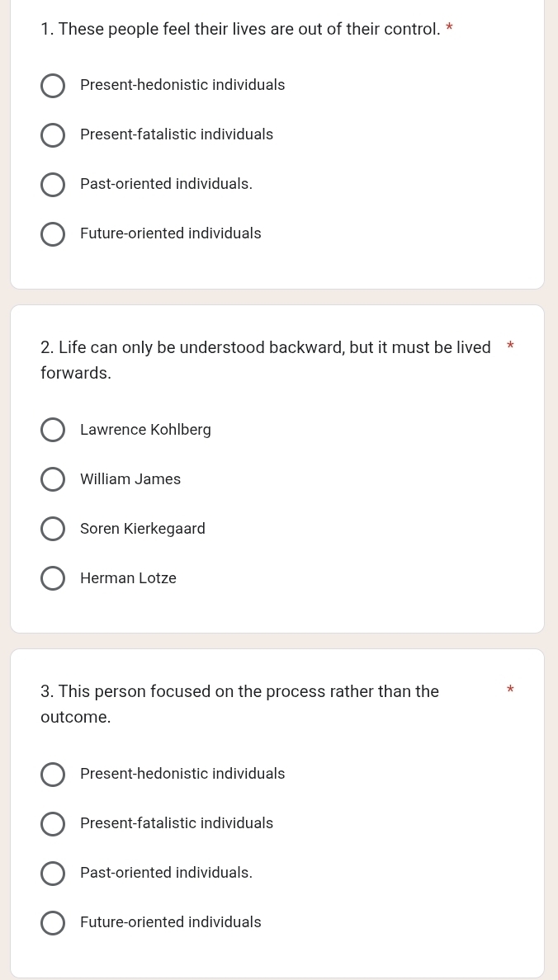This screenshot has width=558, height=980.
Task: Choose Present-fatalistic individuals in question 1
Action: pyautogui.click(x=53, y=135)
